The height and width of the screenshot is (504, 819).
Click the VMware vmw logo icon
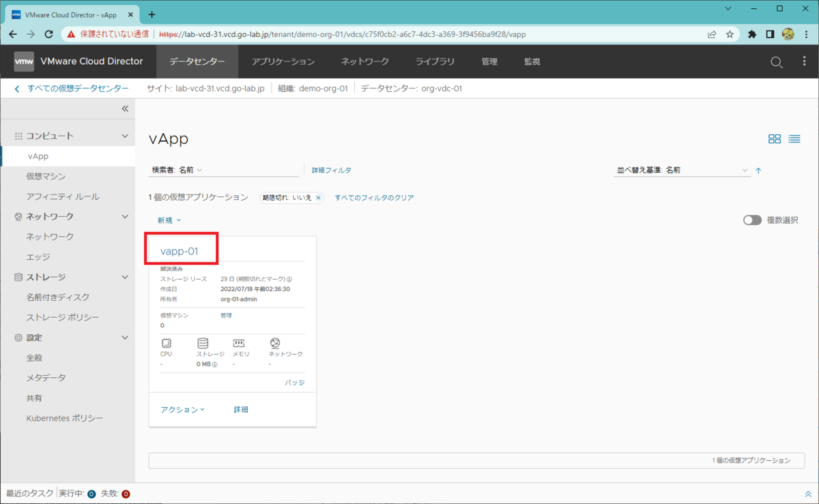[x=24, y=61]
